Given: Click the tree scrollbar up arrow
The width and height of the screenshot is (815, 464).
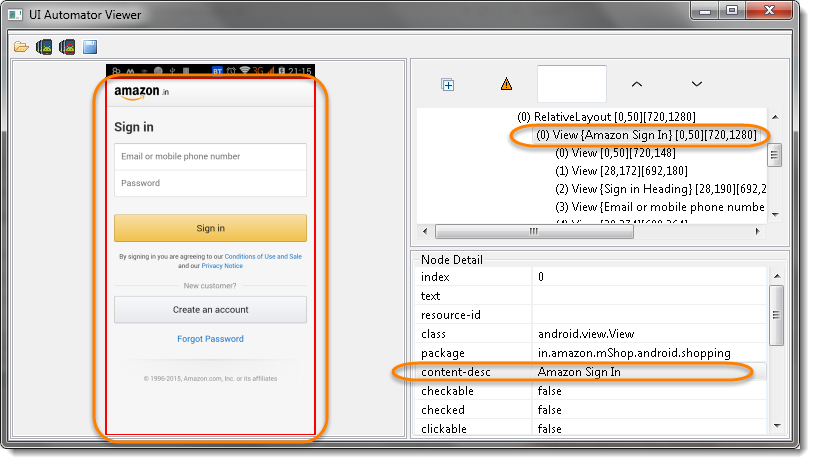Looking at the screenshot, I should (x=775, y=117).
